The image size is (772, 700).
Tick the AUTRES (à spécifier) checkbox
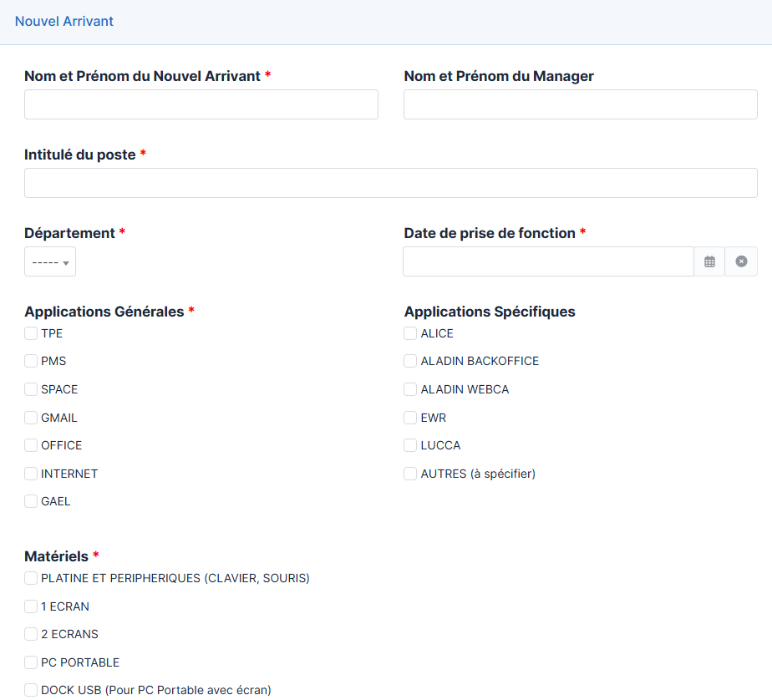[410, 474]
